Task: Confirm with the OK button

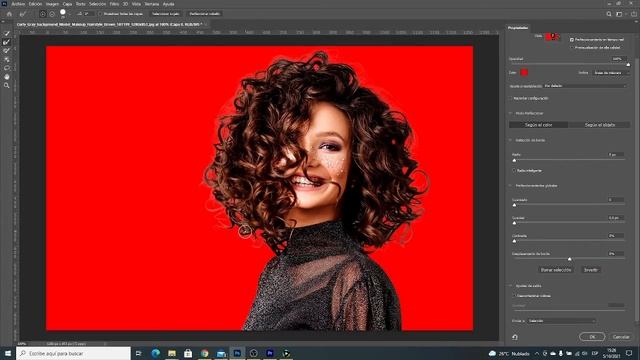Action: coord(592,337)
